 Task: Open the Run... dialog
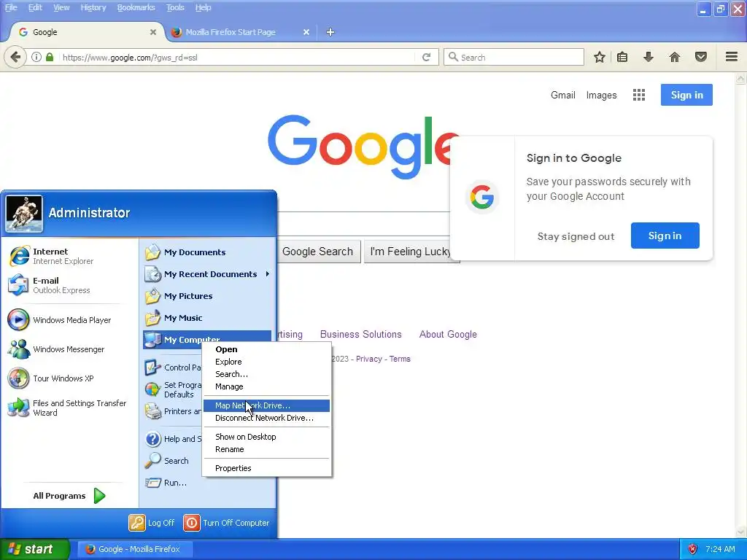172,483
